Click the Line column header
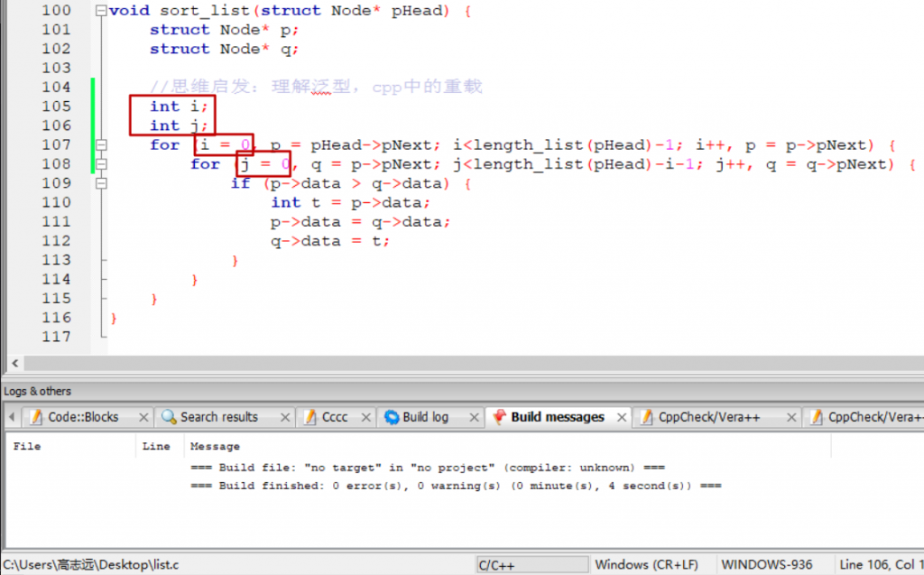 (155, 446)
